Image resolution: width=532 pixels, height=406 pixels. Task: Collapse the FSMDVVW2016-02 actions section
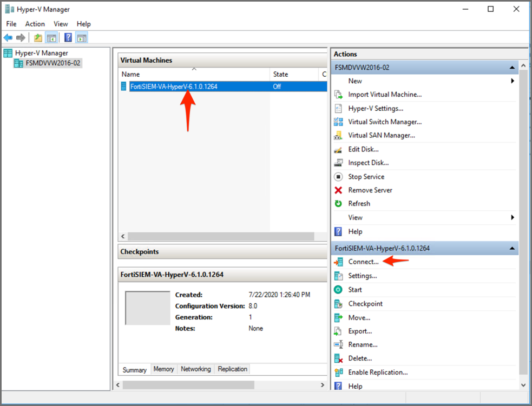point(512,68)
